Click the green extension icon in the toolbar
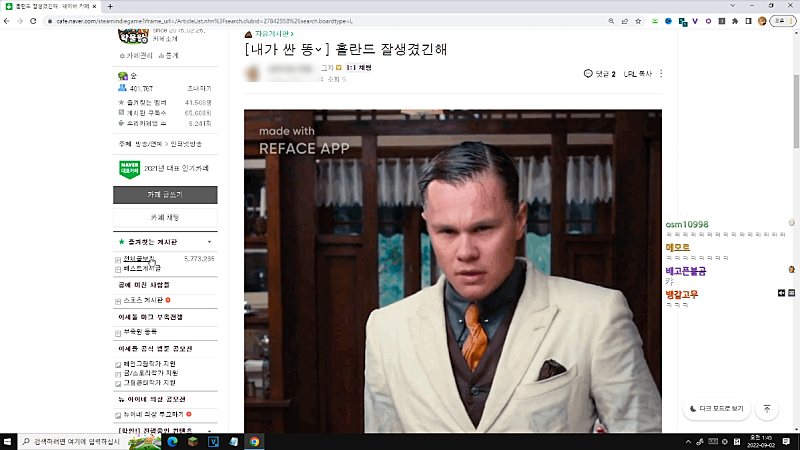Screen dimensions: 800x450 point(655,21)
